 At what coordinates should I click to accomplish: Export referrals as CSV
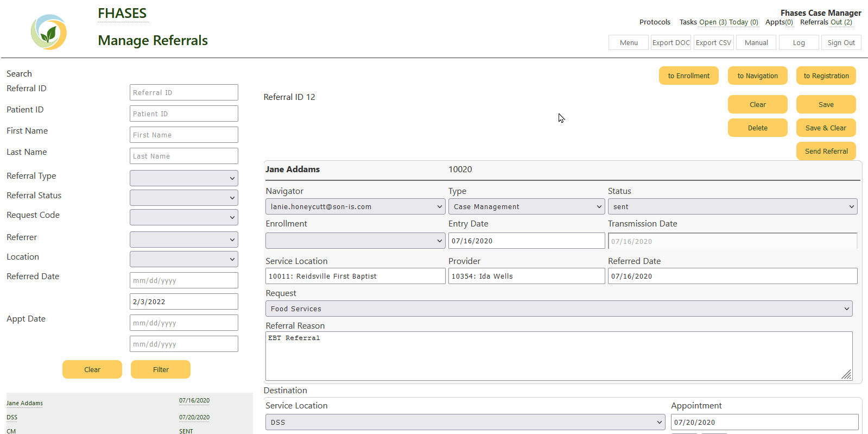click(713, 42)
